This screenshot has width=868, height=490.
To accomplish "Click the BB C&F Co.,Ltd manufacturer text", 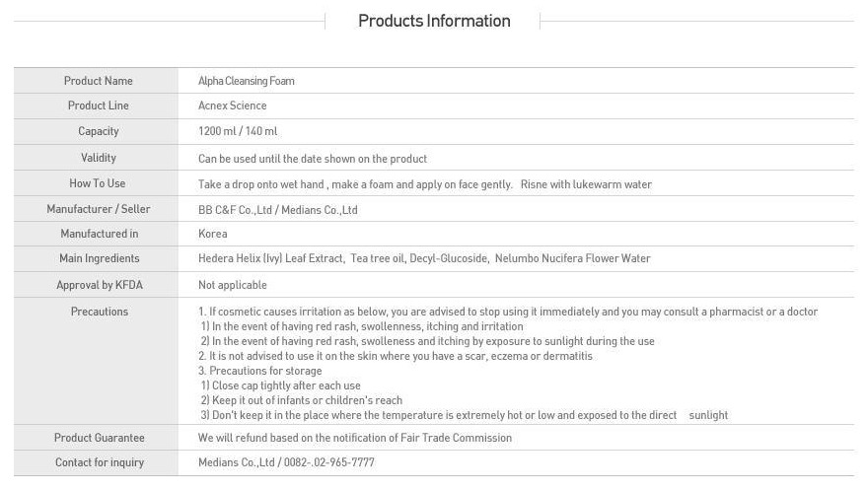I will tap(236, 210).
